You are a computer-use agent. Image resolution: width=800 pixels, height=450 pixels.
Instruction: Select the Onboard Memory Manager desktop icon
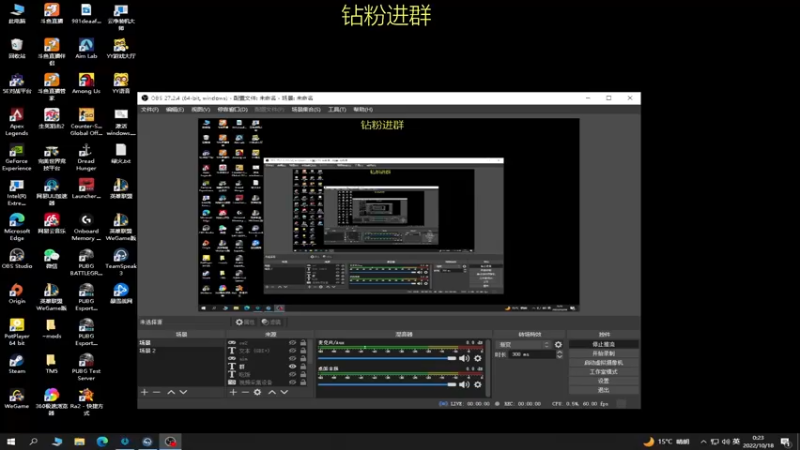click(86, 227)
